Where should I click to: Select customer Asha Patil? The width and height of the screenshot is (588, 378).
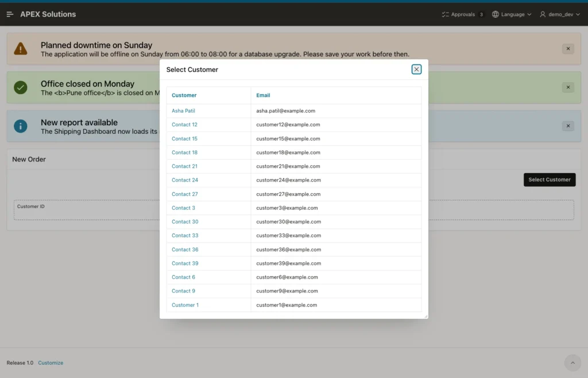pos(183,111)
